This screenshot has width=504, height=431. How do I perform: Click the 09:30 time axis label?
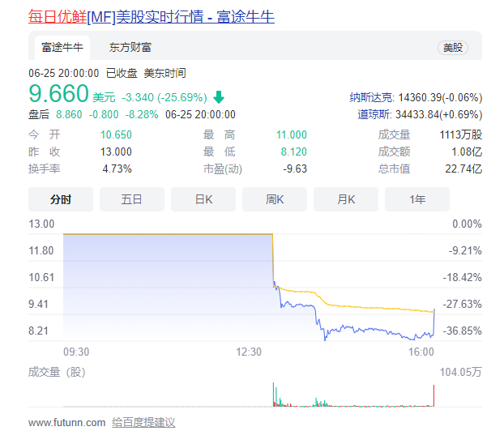tap(76, 352)
